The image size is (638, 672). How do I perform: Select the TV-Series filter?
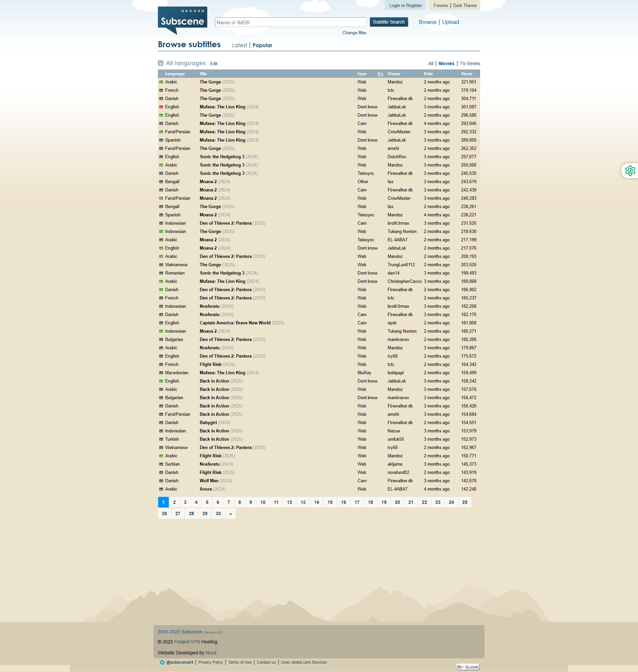point(470,63)
